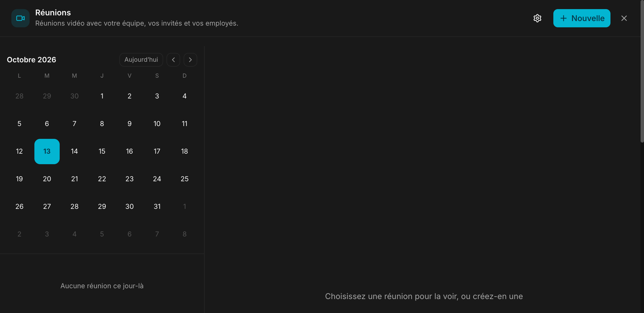Viewport: 644px width, 313px height.
Task: Go to next month arrow
Action: click(190, 60)
